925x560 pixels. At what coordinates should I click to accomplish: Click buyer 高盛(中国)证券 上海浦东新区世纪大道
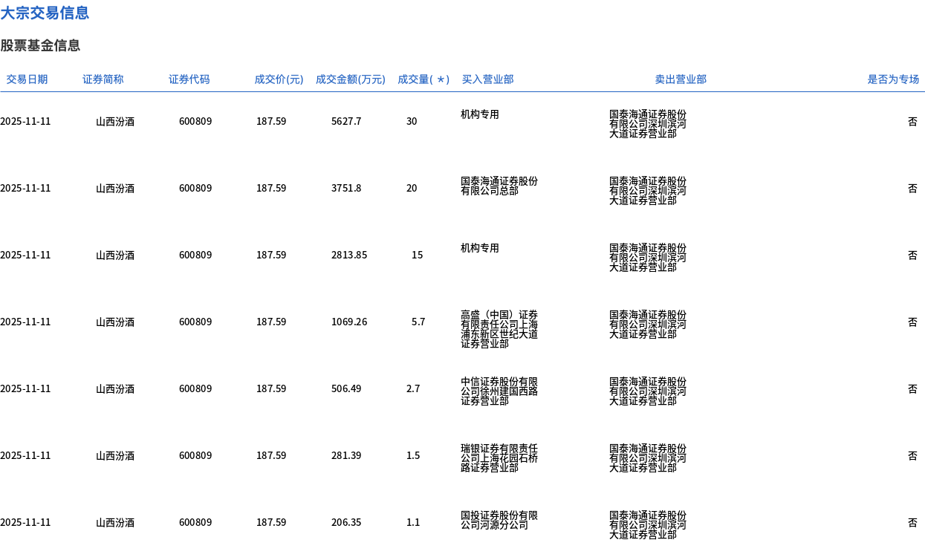(499, 329)
